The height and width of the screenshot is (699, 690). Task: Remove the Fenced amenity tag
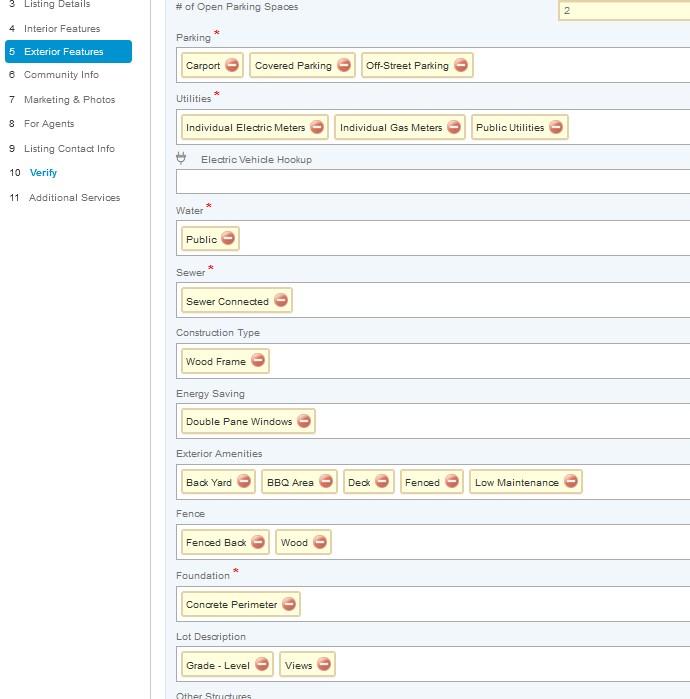pos(452,481)
